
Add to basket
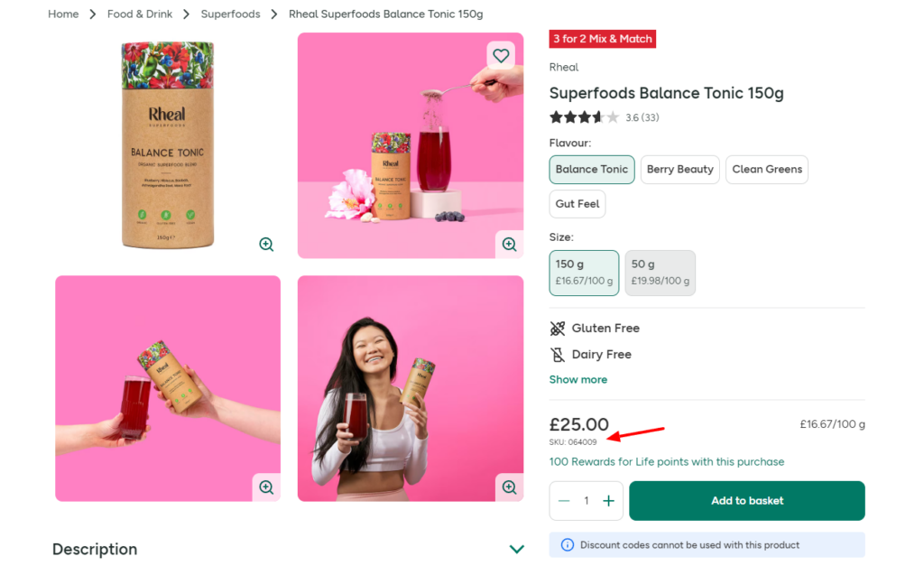pyautogui.click(x=746, y=501)
